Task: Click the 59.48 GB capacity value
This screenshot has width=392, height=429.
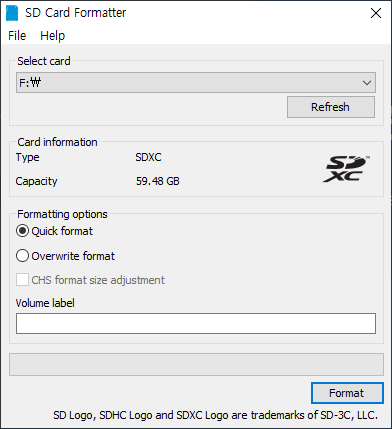Action: coord(158,181)
